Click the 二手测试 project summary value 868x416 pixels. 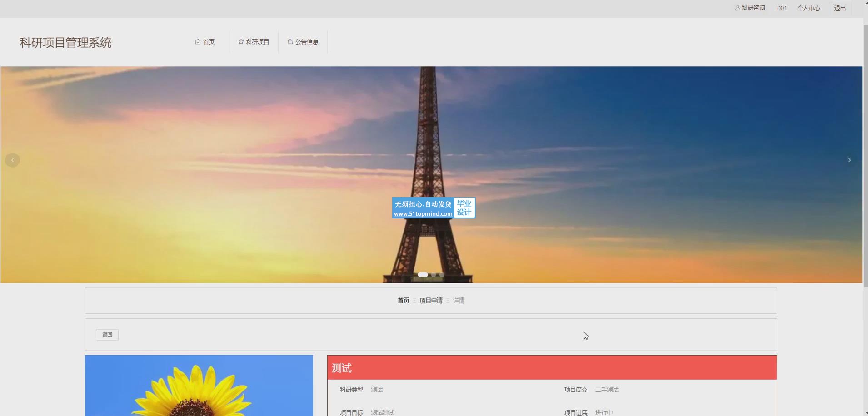tap(607, 390)
